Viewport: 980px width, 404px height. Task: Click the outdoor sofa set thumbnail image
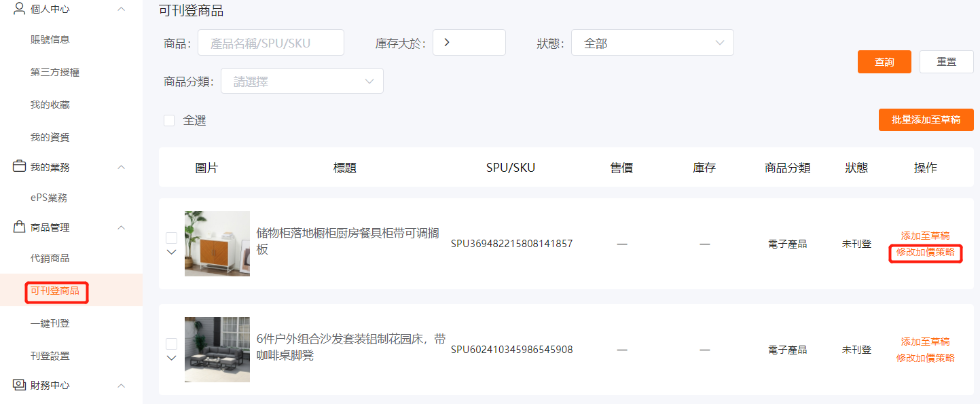217,350
